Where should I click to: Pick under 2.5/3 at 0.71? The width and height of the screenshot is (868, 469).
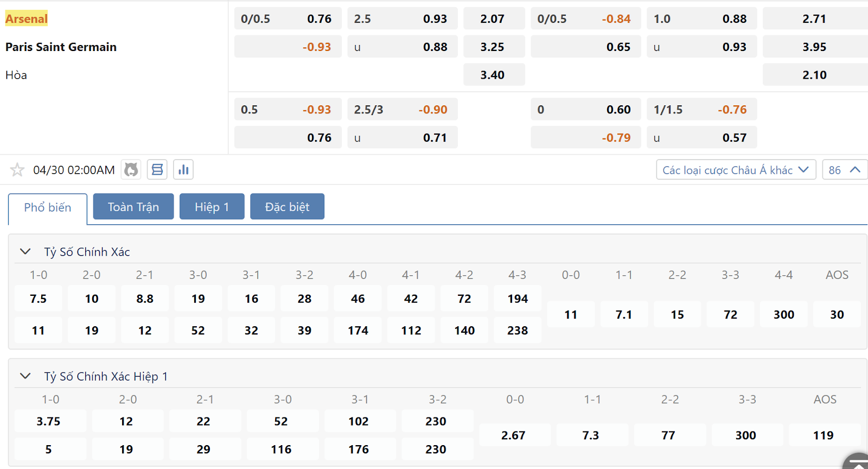tap(403, 137)
